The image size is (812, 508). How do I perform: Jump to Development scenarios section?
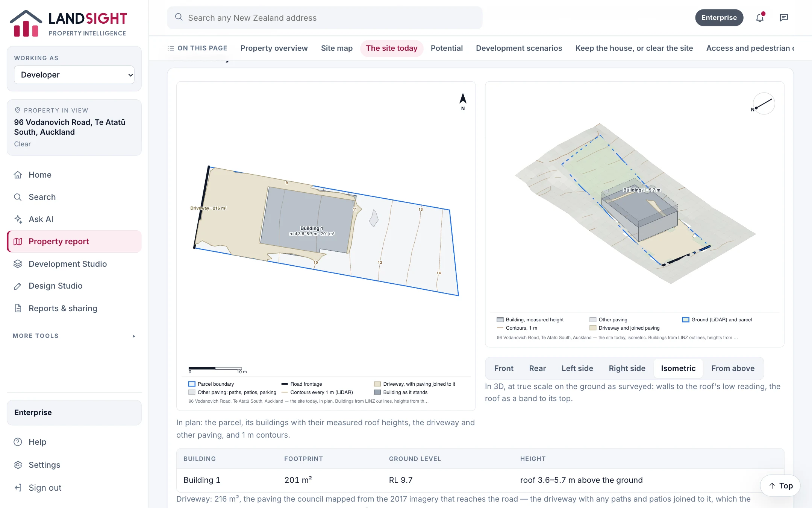point(519,48)
